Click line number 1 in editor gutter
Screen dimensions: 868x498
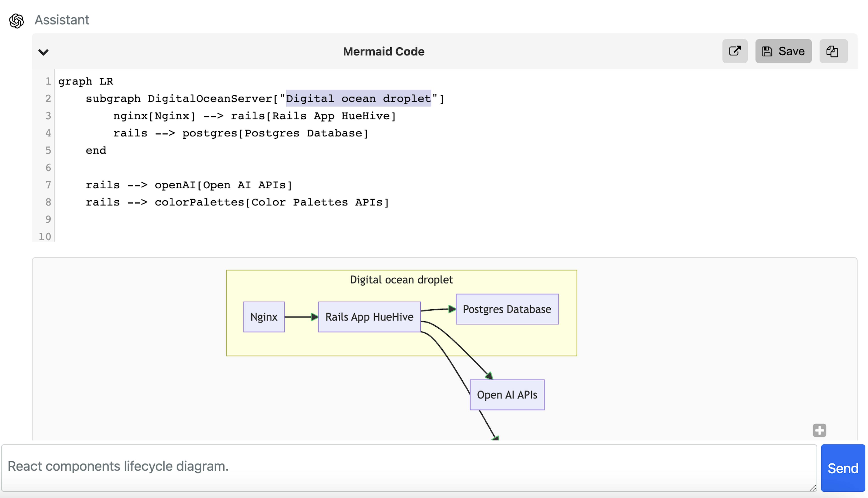coord(48,81)
